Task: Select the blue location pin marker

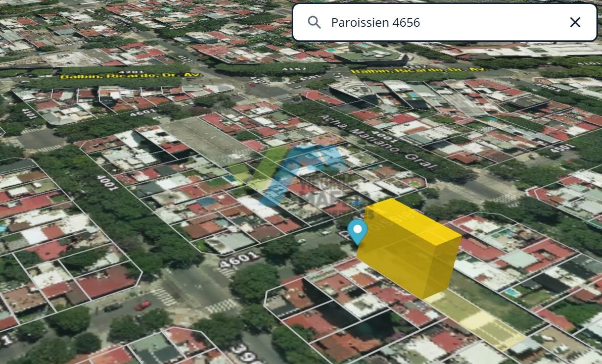Action: coord(357,232)
